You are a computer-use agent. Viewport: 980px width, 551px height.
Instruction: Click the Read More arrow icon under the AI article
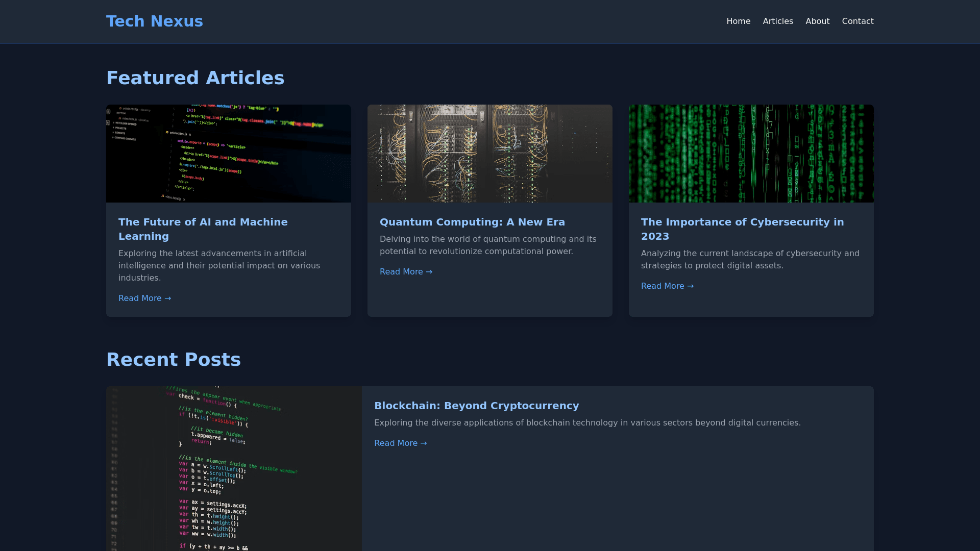[167, 298]
